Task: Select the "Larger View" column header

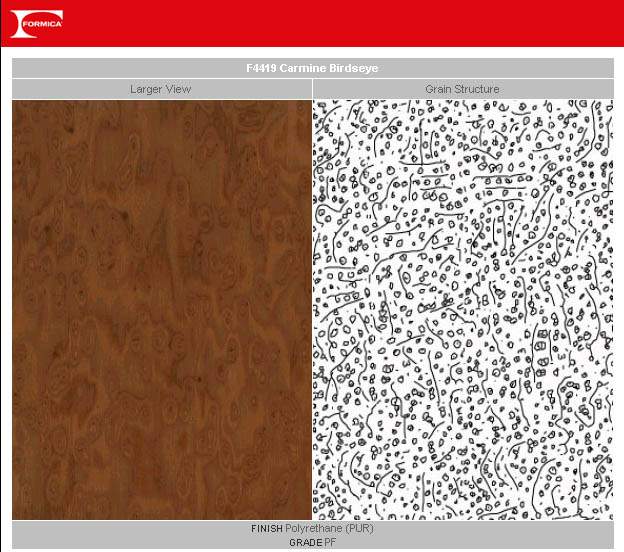Action: click(161, 89)
